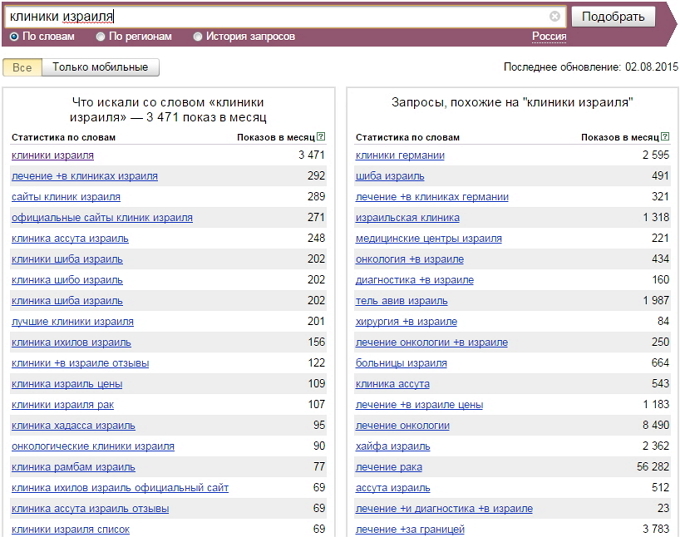The width and height of the screenshot is (680, 537).
Task: Open 'лечение +и диагностика +в израиле' link
Action: tap(444, 508)
